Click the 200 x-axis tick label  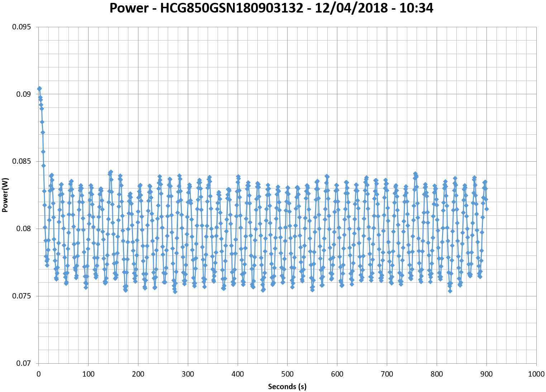(138, 374)
